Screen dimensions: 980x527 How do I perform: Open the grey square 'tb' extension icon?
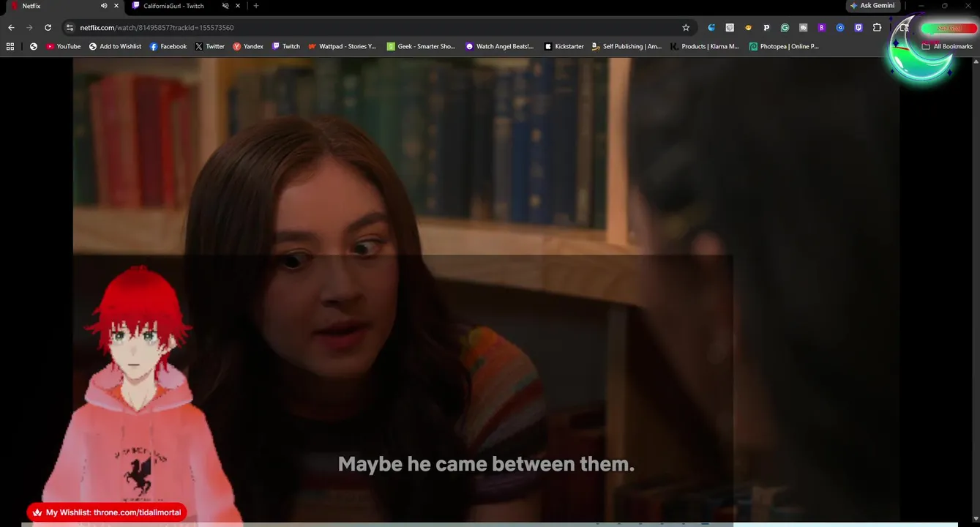pos(804,28)
